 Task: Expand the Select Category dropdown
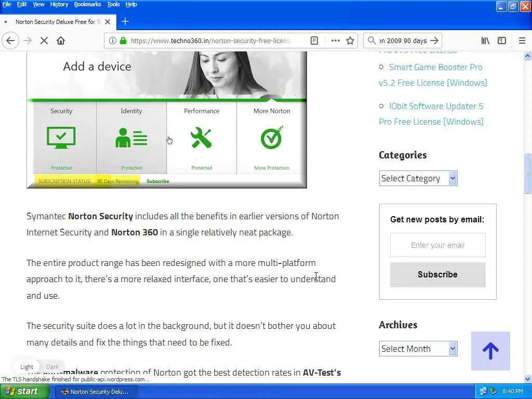click(x=418, y=179)
